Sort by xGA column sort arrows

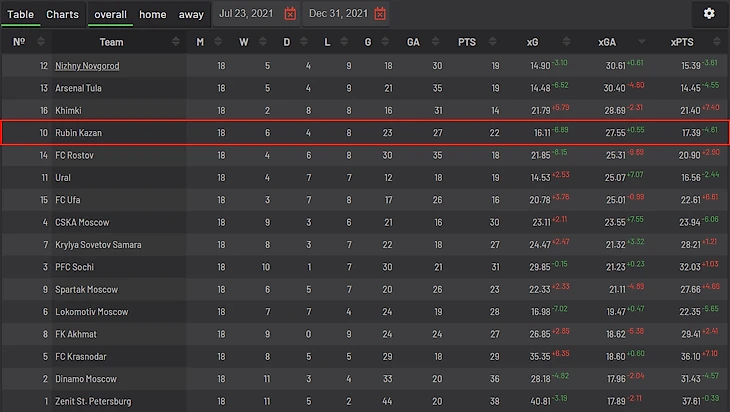pos(646,42)
